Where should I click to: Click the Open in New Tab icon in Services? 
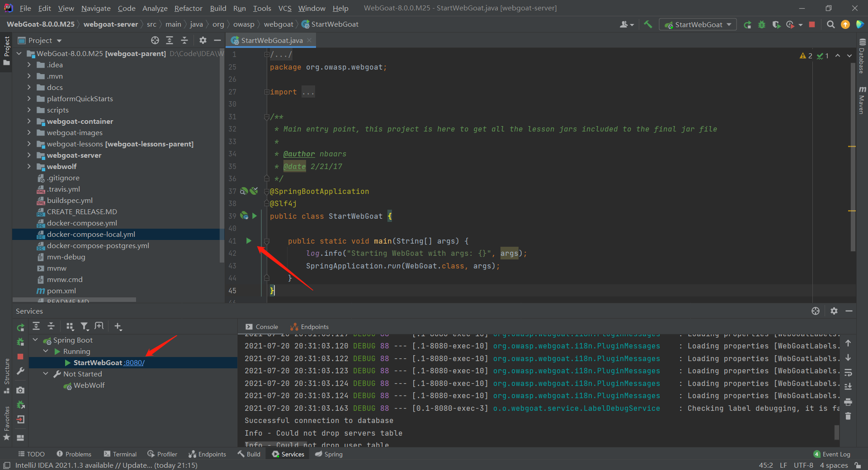(99, 326)
